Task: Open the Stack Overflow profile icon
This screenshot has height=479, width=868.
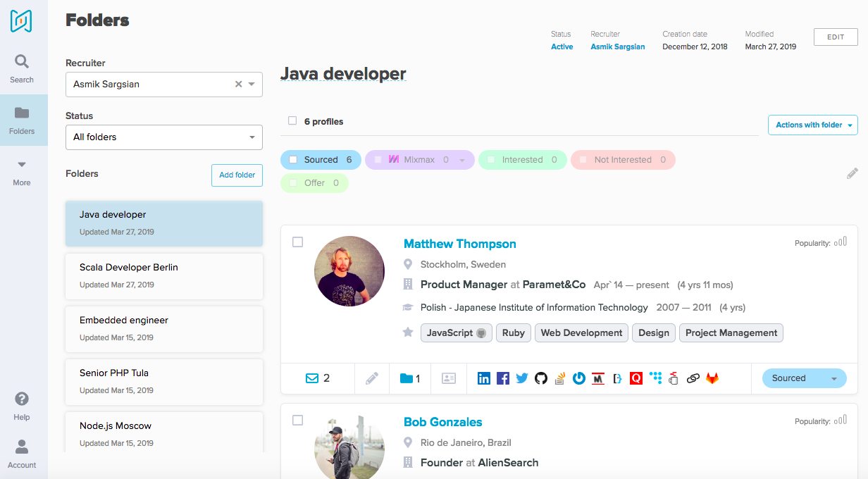Action: [x=560, y=378]
